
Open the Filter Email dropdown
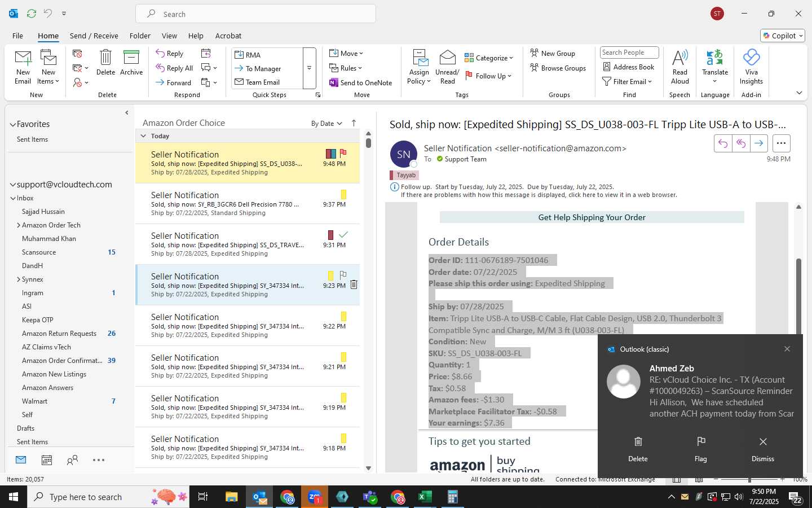627,82
